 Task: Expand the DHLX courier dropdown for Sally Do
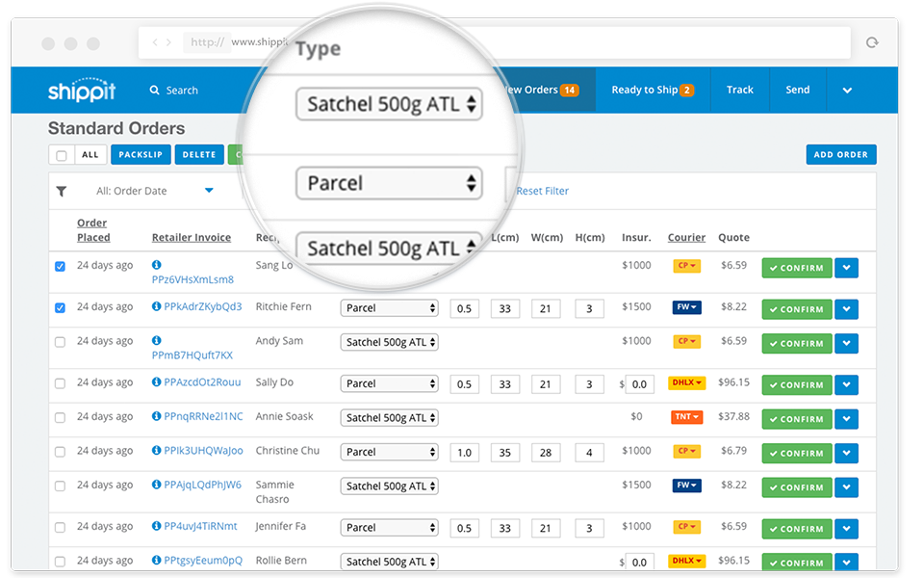pyautogui.click(x=687, y=383)
